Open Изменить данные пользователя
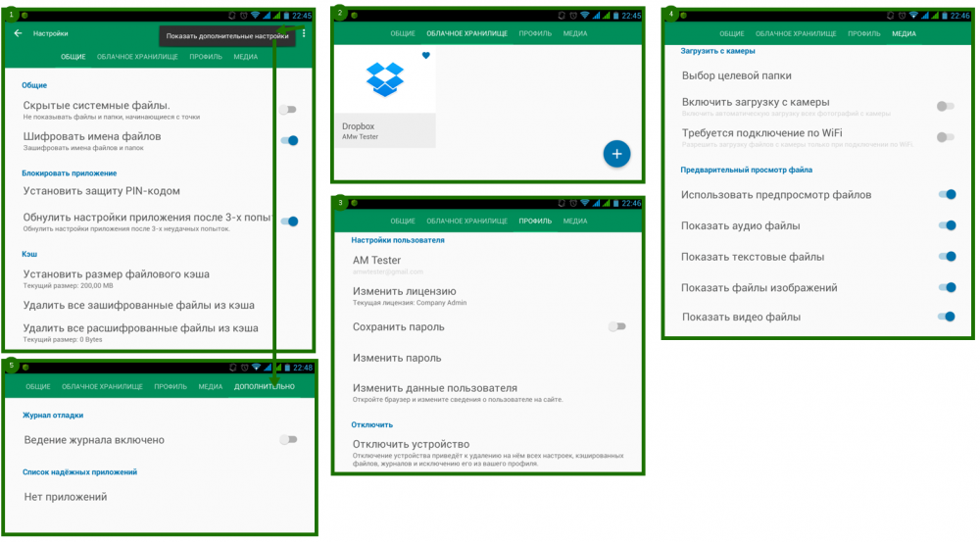Screen dimensions: 980x542 pos(458,393)
